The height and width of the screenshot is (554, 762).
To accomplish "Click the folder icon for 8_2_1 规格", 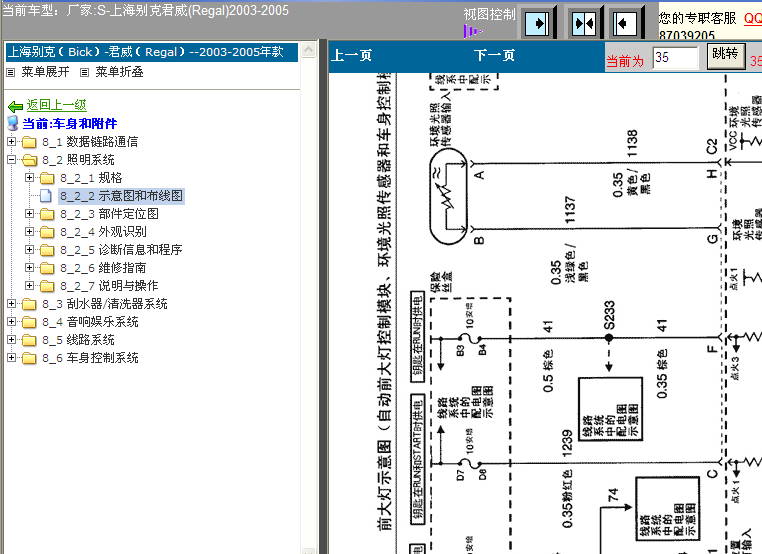I will pos(47,178).
